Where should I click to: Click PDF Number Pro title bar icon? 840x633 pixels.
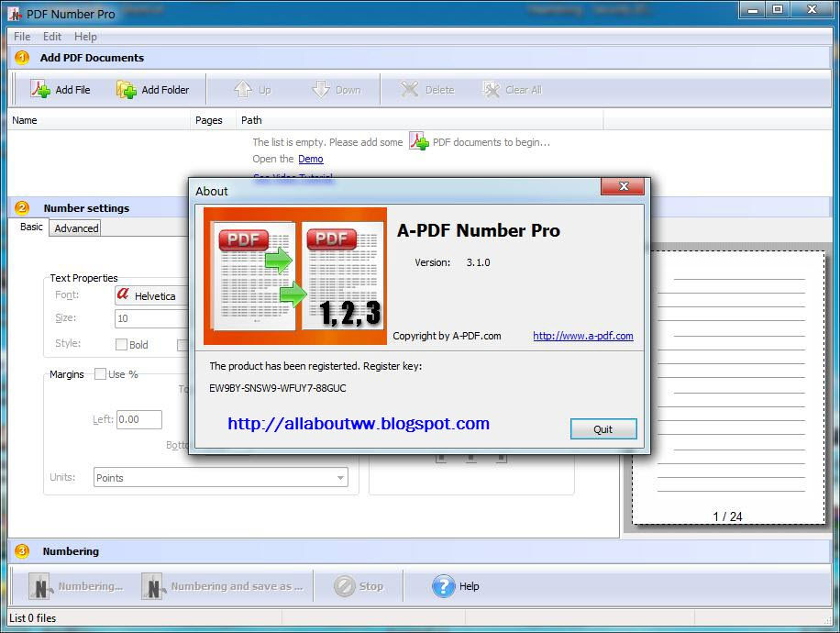click(15, 14)
